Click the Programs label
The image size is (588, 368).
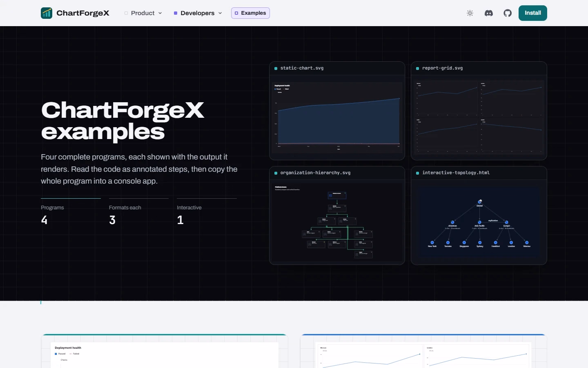pos(52,208)
